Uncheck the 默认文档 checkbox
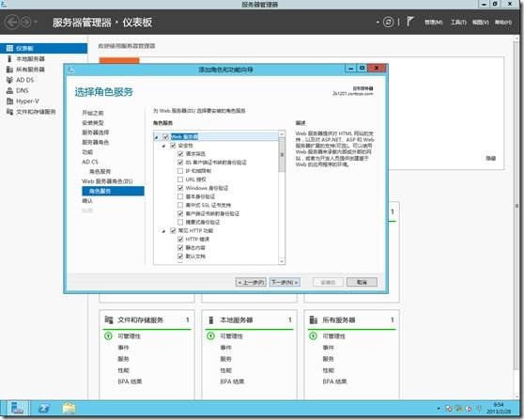 180,257
